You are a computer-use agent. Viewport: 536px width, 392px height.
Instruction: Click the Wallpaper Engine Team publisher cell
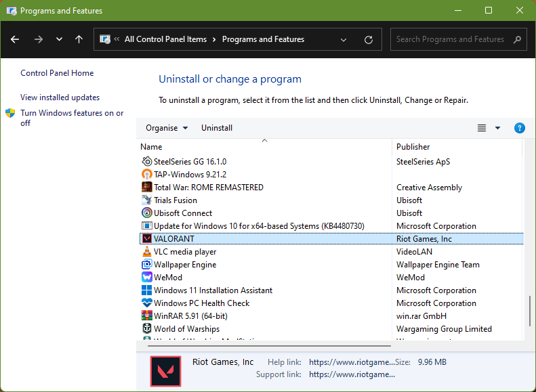[438, 265]
